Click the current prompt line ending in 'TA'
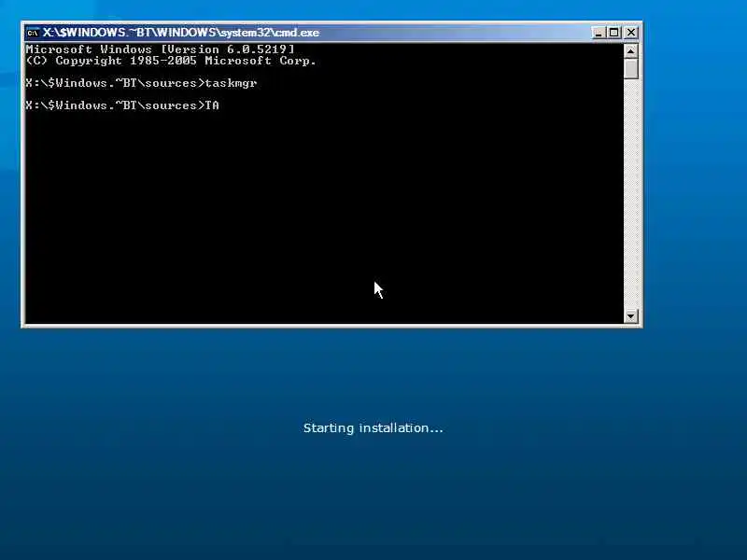Image resolution: width=747 pixels, height=560 pixels. (x=122, y=105)
